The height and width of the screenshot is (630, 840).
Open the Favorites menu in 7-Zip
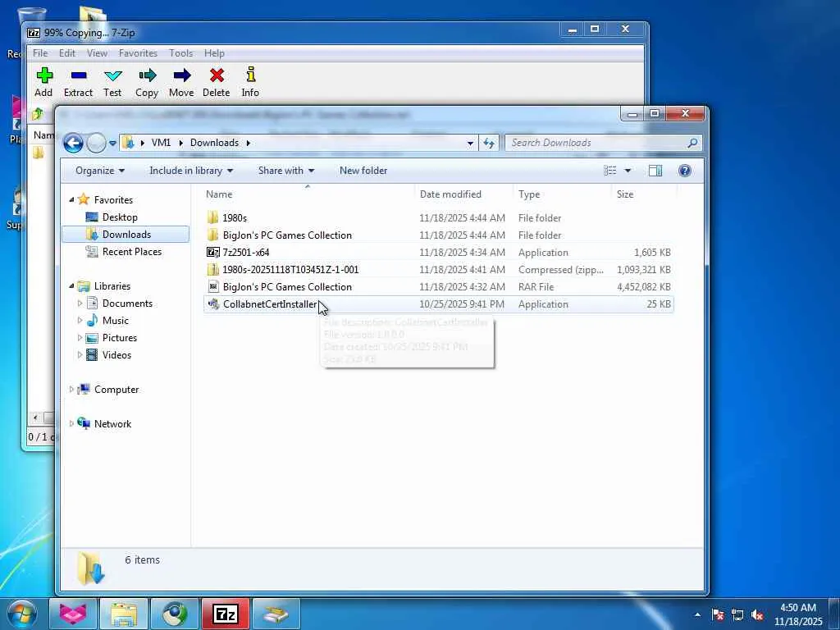click(x=138, y=53)
